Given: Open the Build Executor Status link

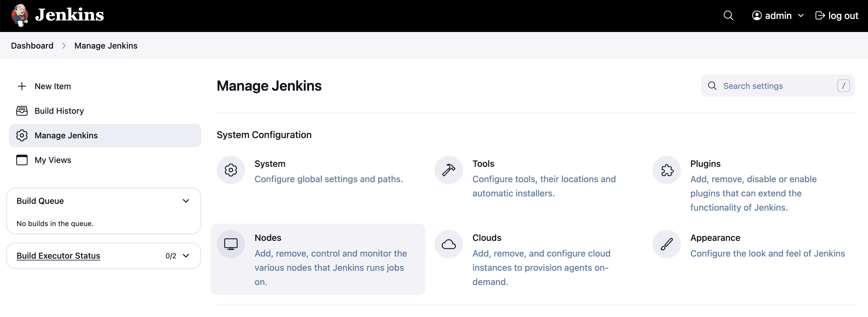Looking at the screenshot, I should point(58,256).
